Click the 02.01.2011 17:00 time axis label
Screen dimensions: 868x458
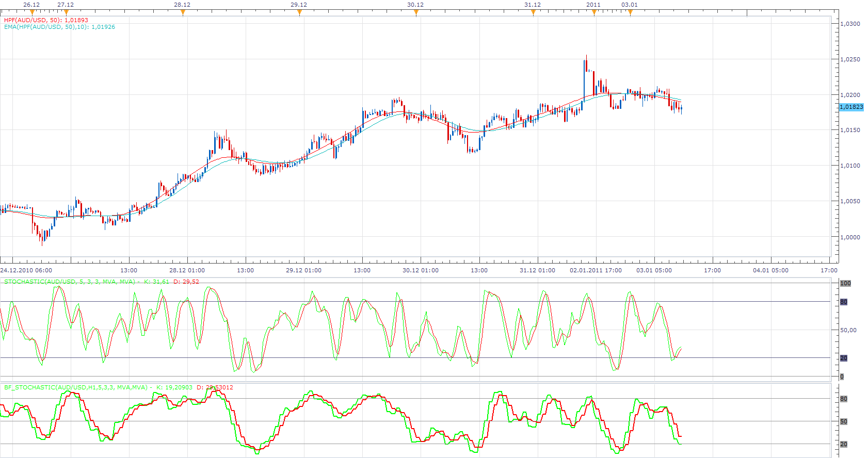[596, 270]
